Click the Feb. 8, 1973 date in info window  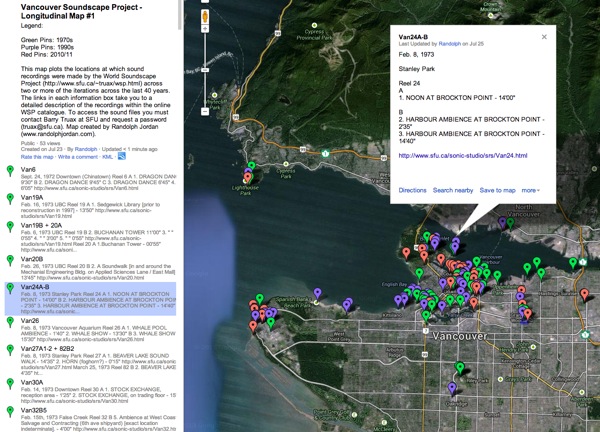(416, 55)
